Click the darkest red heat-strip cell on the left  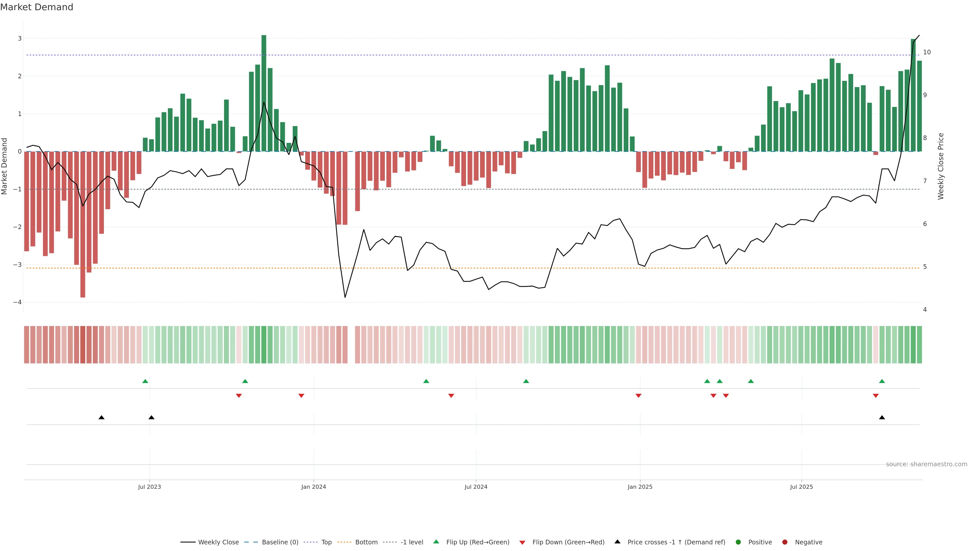pos(82,345)
